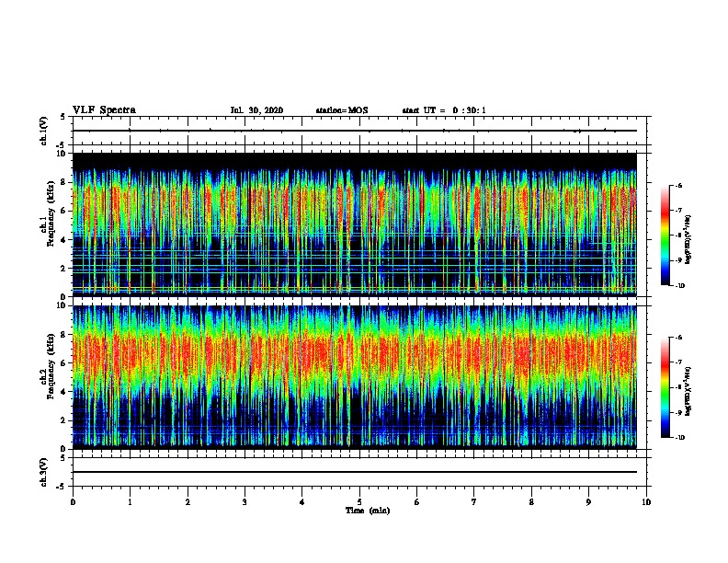Click the ch.1 voltage waveform trace
This screenshot has height=563, width=728.
pyautogui.click(x=355, y=131)
